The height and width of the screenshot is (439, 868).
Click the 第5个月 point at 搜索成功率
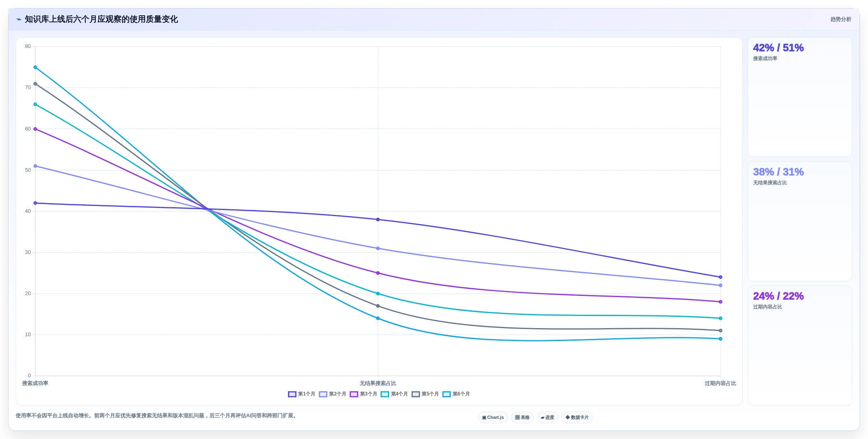[35, 84]
